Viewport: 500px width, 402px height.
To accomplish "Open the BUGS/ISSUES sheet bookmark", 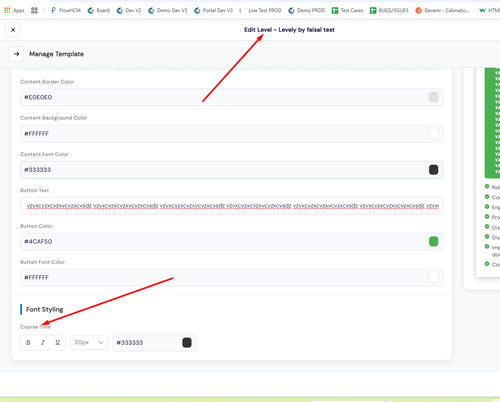I will (389, 10).
